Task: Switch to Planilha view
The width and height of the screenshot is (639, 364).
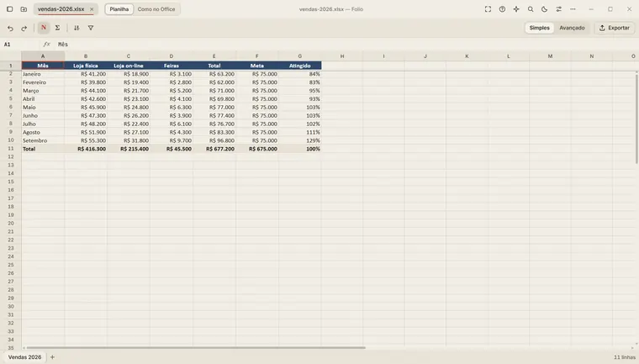Action: point(119,9)
